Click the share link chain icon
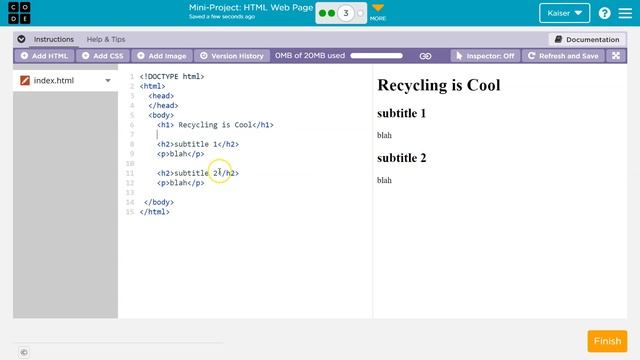Screen dimensions: 640x360 click(x=425, y=56)
